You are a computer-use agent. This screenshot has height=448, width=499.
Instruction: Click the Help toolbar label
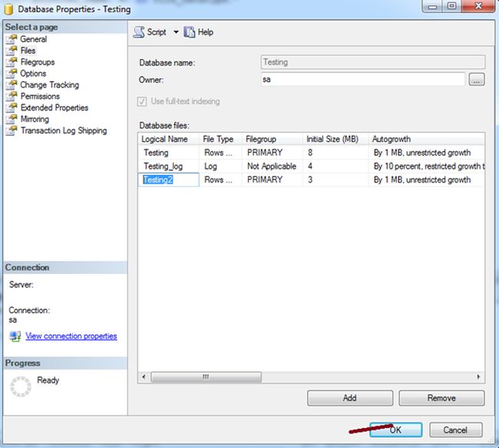pyautogui.click(x=206, y=32)
